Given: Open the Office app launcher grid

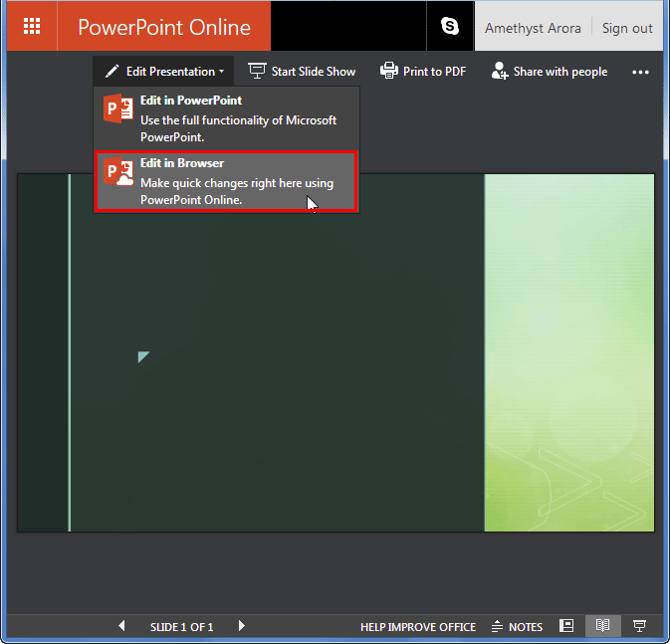Looking at the screenshot, I should [x=32, y=27].
